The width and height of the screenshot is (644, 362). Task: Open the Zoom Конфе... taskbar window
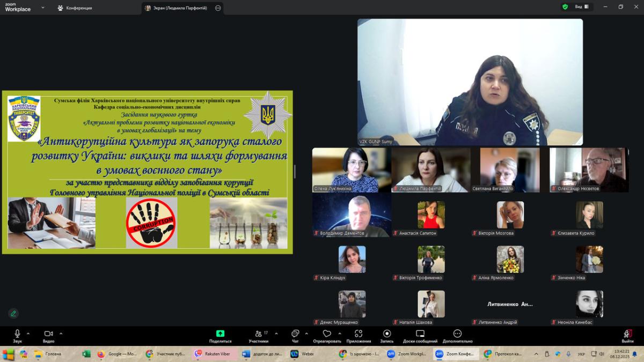point(456,354)
